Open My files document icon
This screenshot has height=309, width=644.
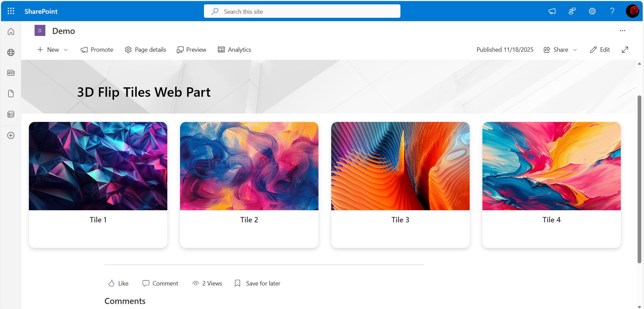coord(11,94)
